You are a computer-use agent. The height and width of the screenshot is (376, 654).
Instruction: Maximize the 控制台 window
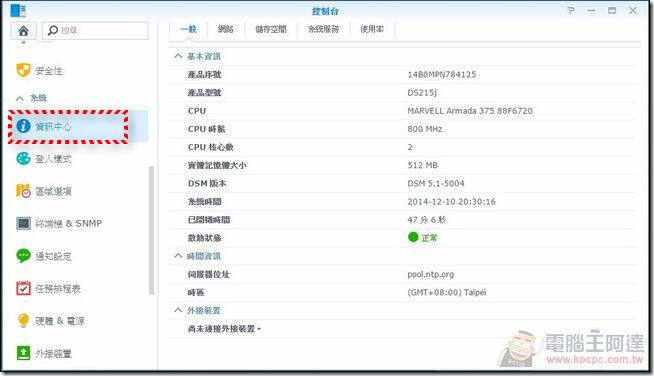[612, 10]
